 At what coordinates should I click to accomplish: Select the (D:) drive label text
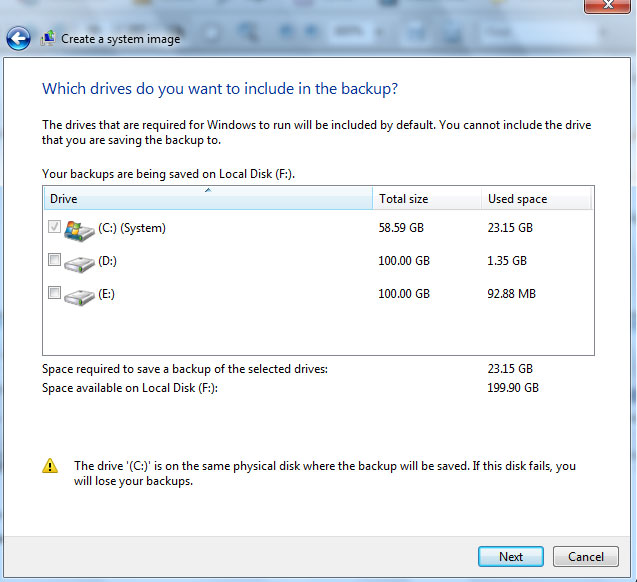click(108, 261)
